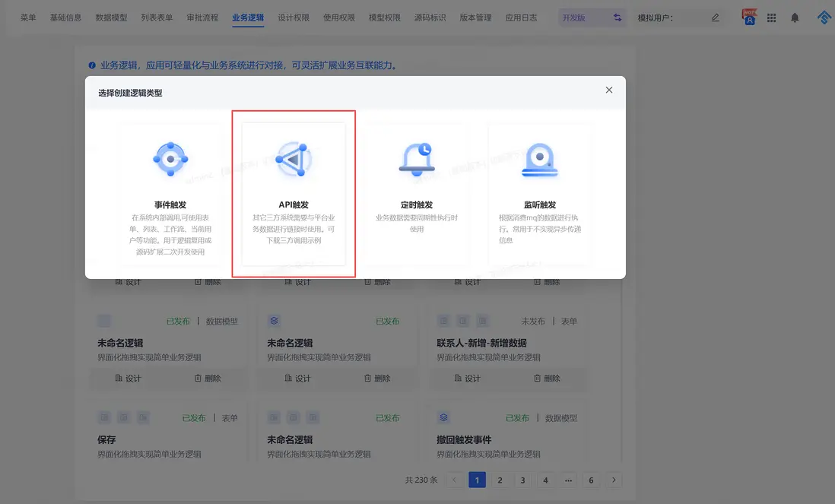Click 表单 tag on 保存 card
The height and width of the screenshot is (504, 835).
230,418
